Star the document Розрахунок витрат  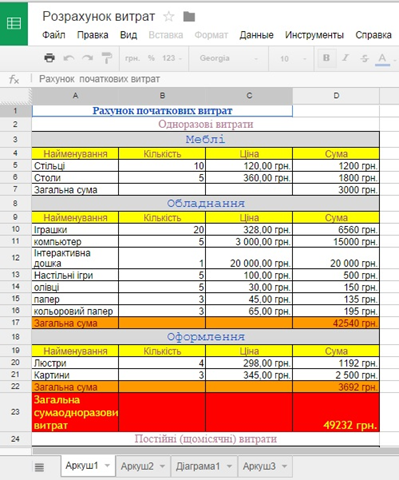coord(169,16)
